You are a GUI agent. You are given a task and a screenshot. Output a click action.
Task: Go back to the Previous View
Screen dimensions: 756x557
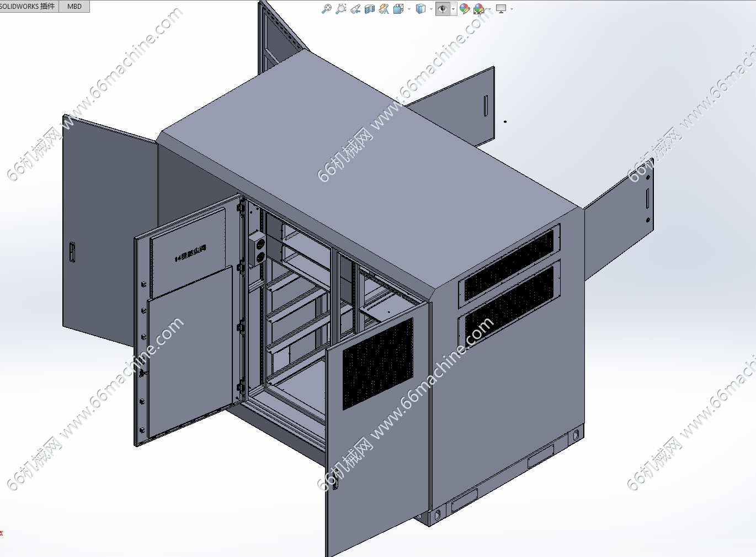coord(355,9)
